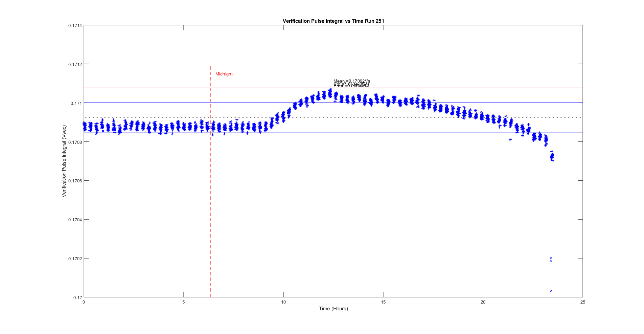
Task: Select the red 'Midnight' text label
Action: click(x=224, y=74)
